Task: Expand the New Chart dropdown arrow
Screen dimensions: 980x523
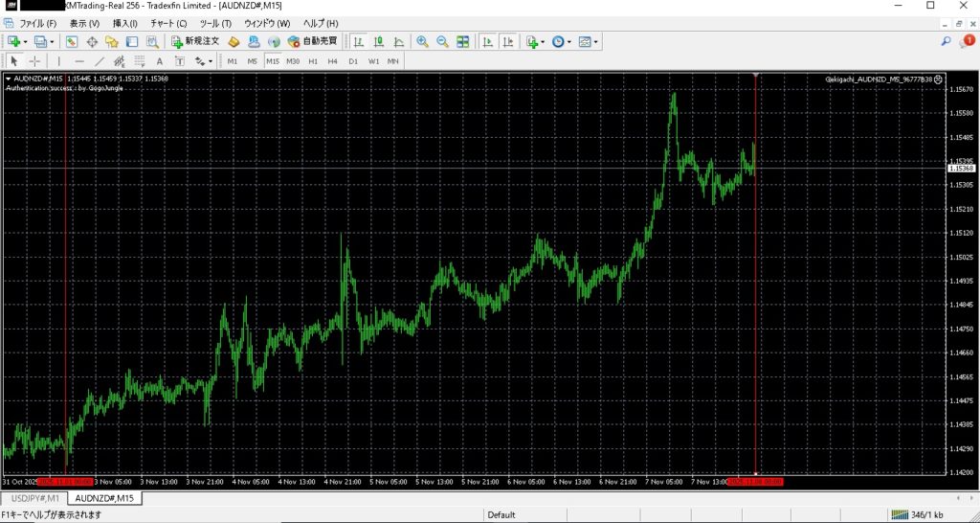Action: pos(25,41)
